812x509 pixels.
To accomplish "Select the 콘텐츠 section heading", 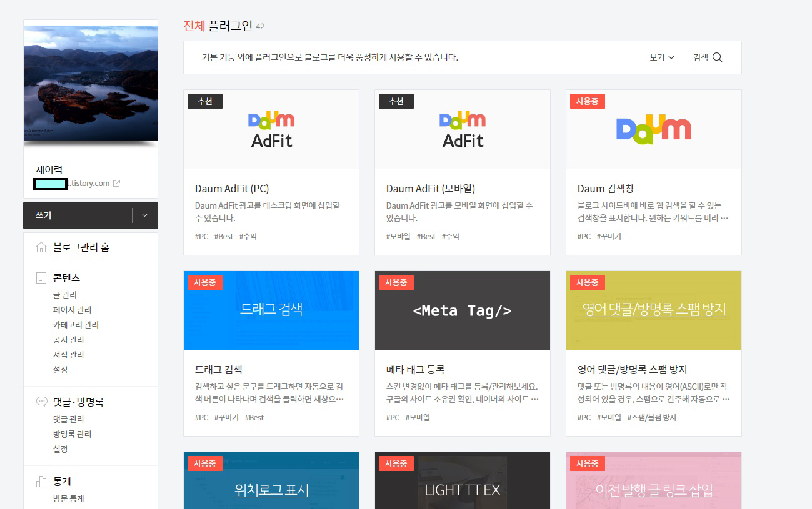I will (x=66, y=277).
